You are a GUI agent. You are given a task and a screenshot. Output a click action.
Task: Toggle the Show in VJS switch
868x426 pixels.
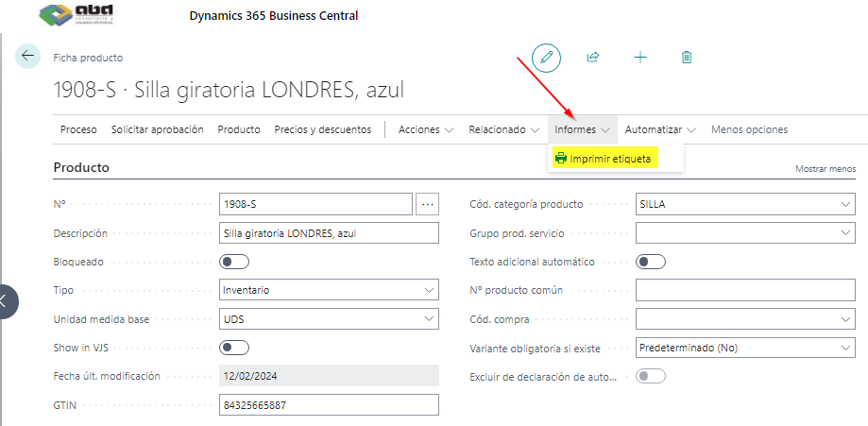point(234,348)
